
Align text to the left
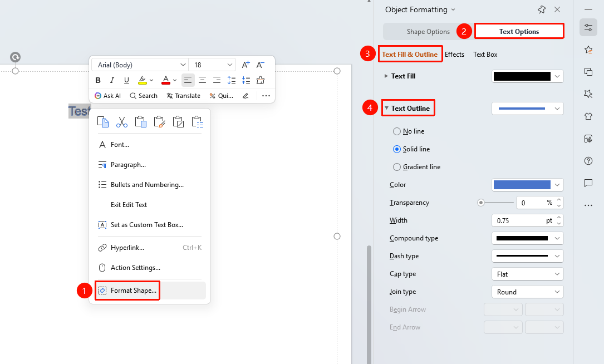point(188,80)
